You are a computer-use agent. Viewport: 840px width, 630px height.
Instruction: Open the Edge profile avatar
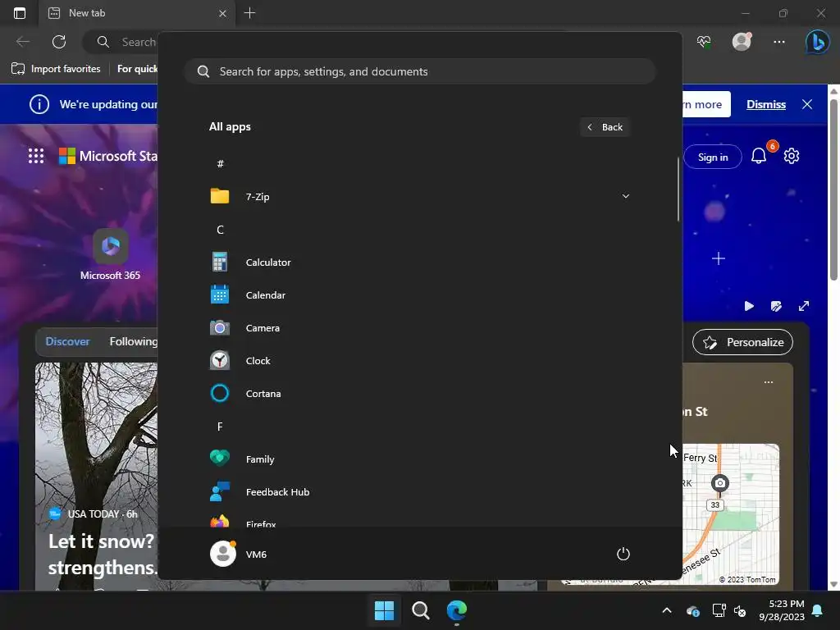742,41
